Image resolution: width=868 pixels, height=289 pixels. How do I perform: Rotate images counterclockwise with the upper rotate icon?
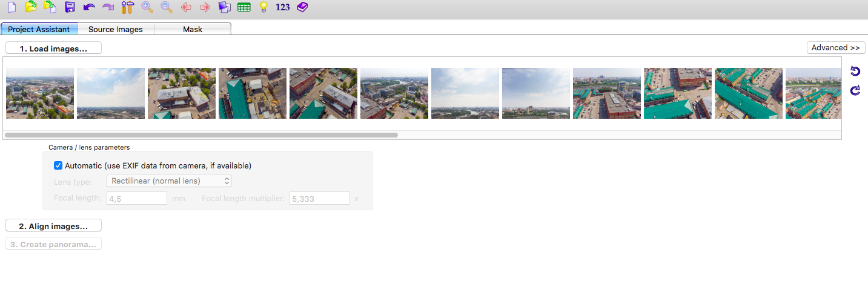(x=855, y=71)
